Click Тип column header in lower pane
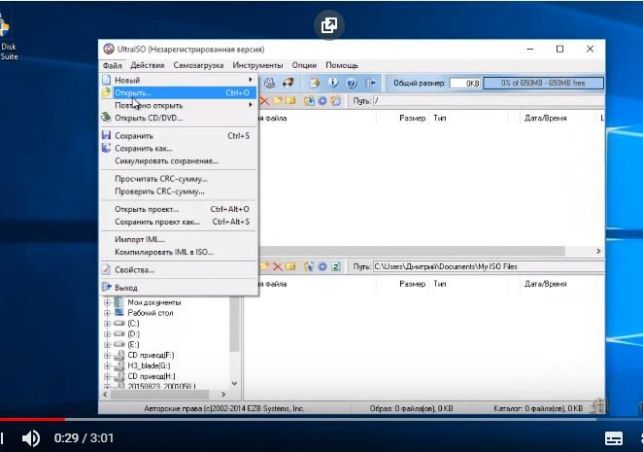Screen dimensions: 643x452 (x=440, y=284)
